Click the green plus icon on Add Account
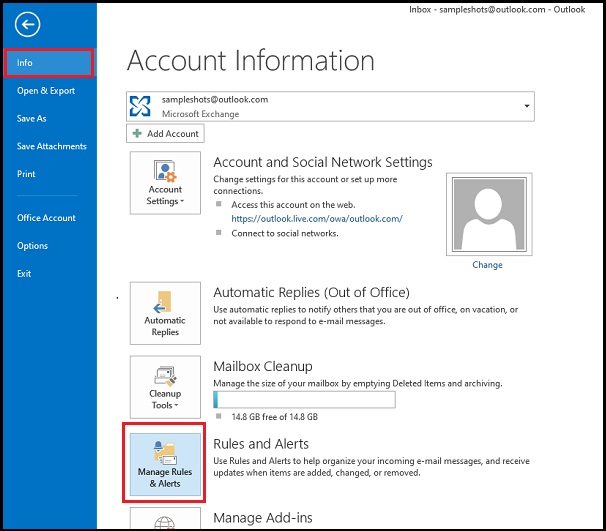 coord(137,133)
